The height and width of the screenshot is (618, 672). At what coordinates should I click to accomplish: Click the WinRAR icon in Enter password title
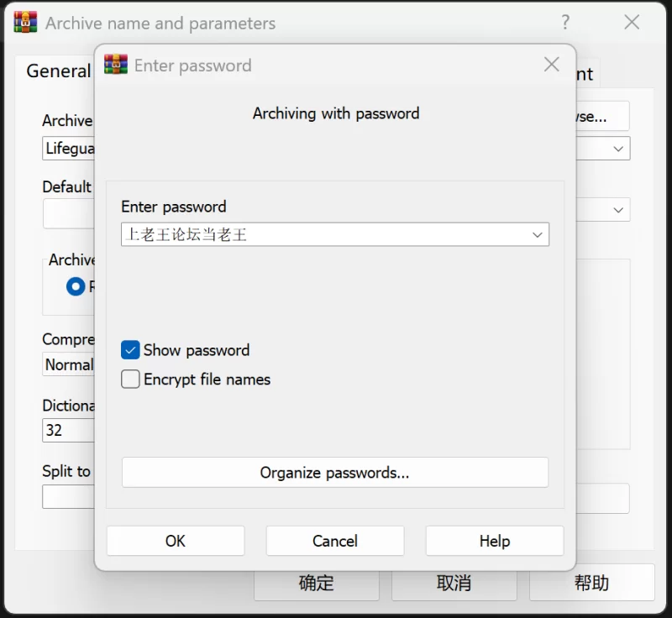pyautogui.click(x=116, y=65)
